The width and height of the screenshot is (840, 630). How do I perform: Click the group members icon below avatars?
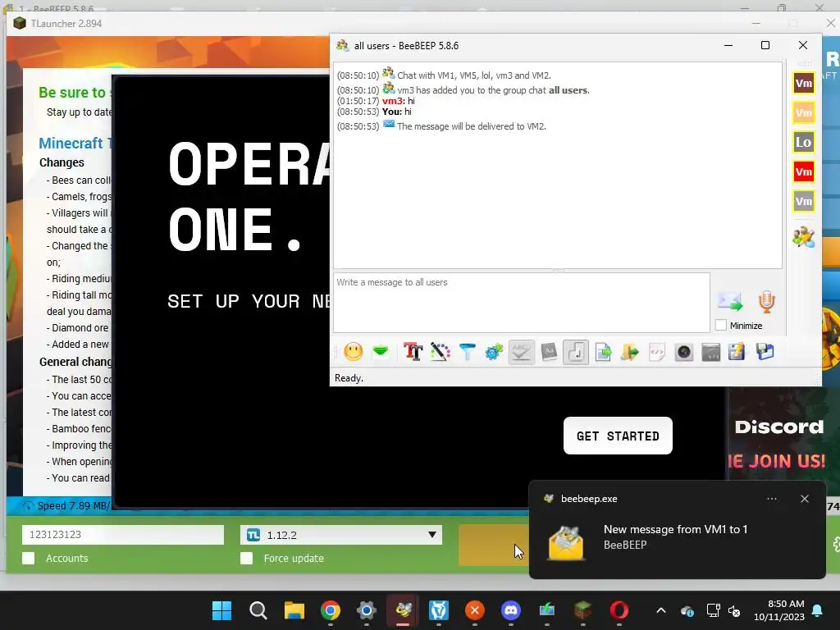804,237
